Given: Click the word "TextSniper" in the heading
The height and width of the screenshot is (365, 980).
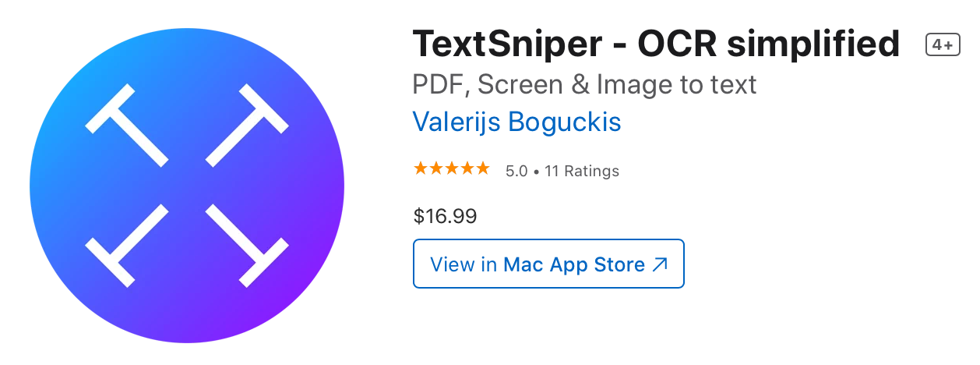Looking at the screenshot, I should pyautogui.click(x=506, y=44).
